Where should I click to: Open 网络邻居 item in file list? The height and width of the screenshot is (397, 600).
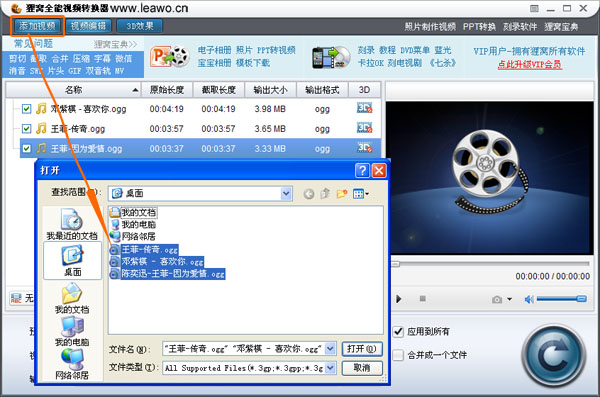(133, 236)
